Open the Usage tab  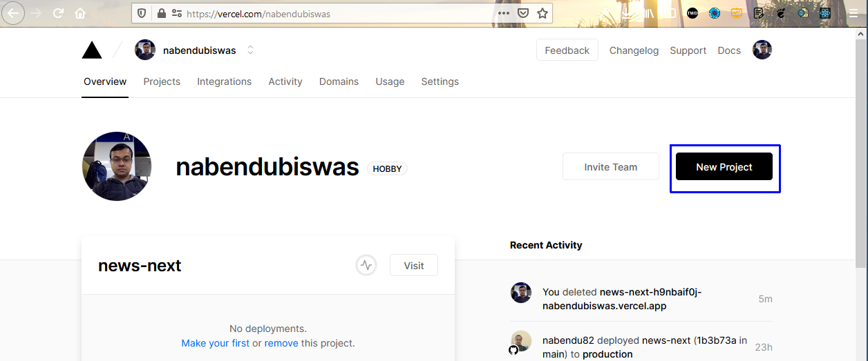click(390, 81)
